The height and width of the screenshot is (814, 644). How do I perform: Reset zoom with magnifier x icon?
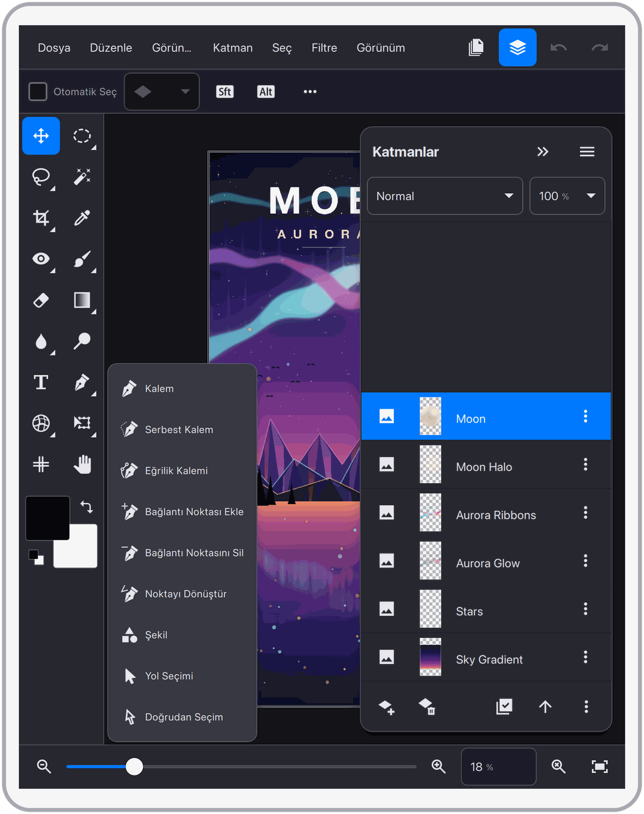click(x=559, y=767)
